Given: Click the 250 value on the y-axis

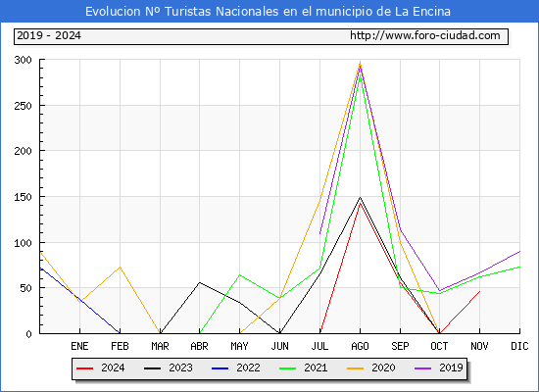Looking at the screenshot, I should click(24, 106).
